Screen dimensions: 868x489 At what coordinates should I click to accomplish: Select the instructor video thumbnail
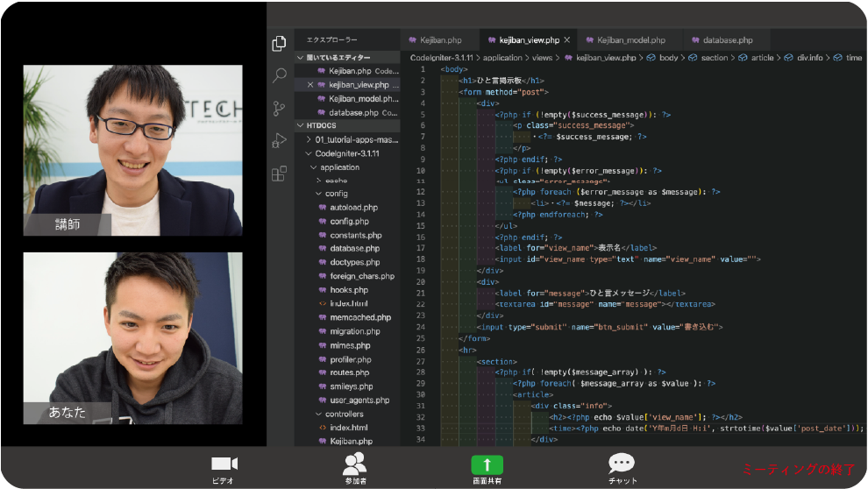[x=132, y=150]
